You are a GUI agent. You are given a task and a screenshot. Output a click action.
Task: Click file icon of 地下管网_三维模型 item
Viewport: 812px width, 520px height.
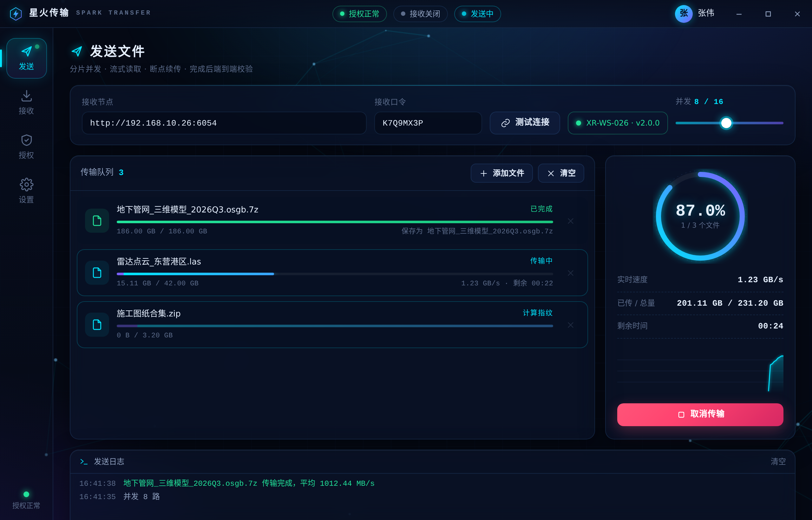click(97, 221)
